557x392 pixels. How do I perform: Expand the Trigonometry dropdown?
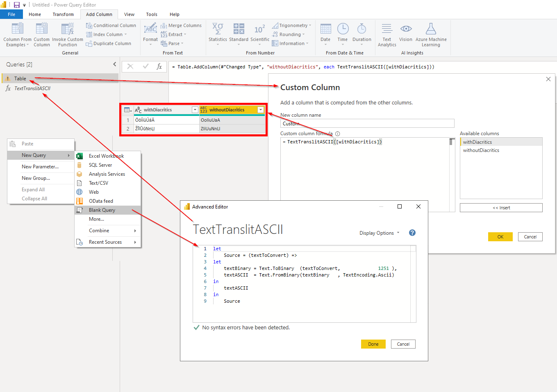click(x=310, y=25)
